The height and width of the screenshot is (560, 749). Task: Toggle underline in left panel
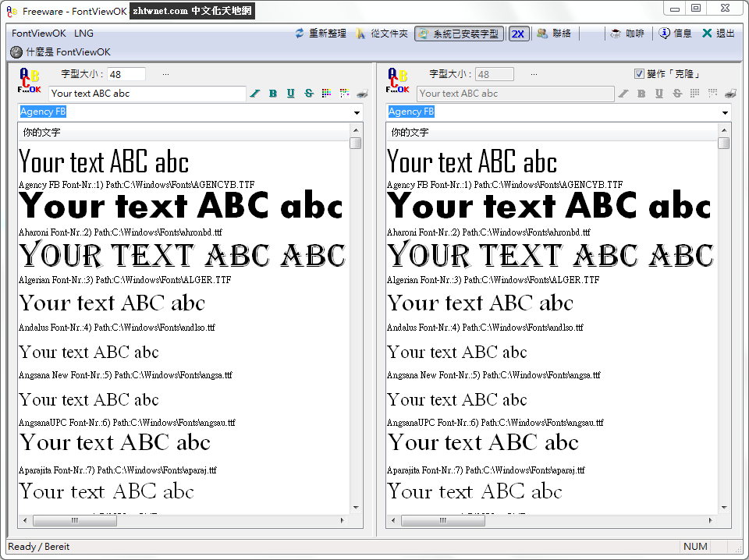[290, 94]
